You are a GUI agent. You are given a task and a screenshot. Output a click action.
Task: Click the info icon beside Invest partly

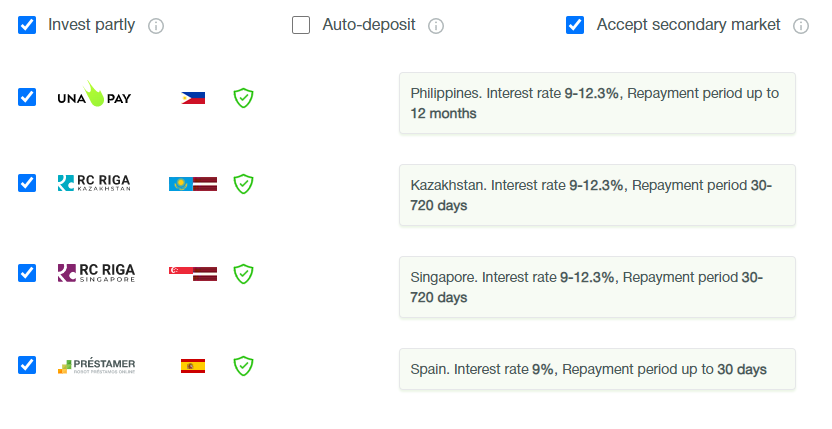click(155, 26)
